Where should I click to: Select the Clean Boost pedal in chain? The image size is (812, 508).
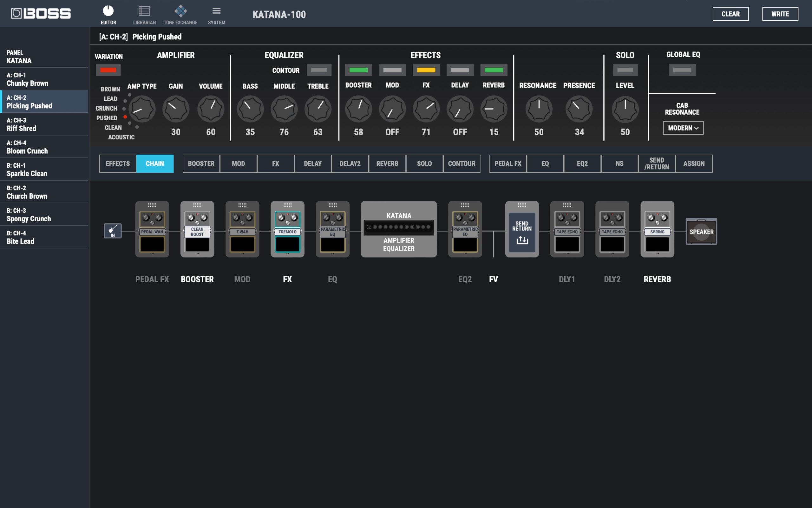[x=197, y=229]
